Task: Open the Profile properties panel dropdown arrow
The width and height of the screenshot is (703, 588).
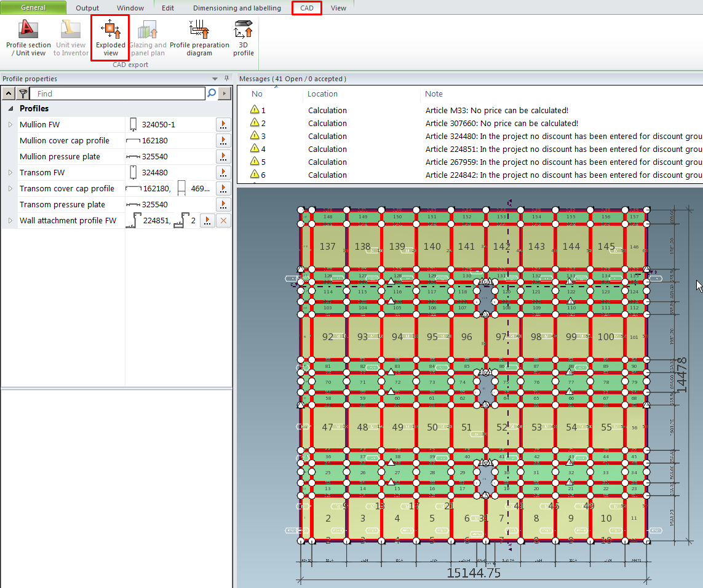Action: (215, 79)
